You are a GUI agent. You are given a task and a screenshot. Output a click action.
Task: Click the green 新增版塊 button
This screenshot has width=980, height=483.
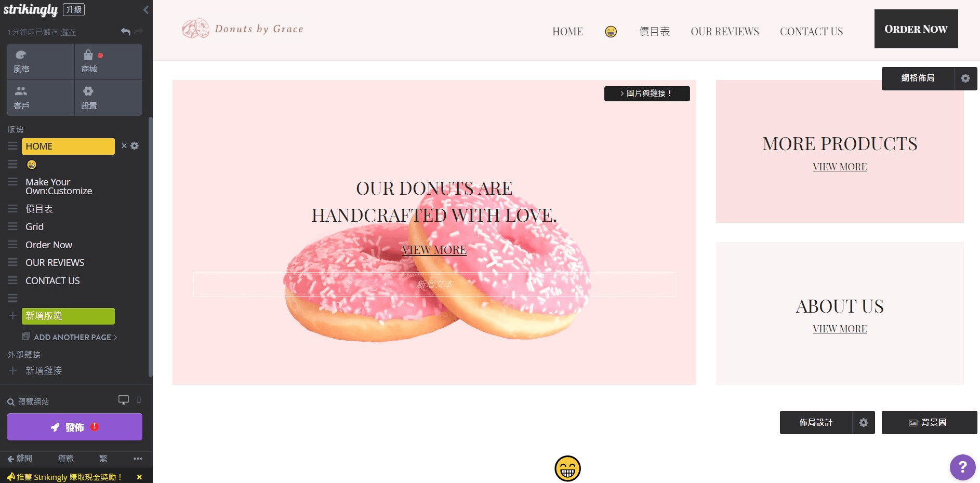(x=68, y=316)
